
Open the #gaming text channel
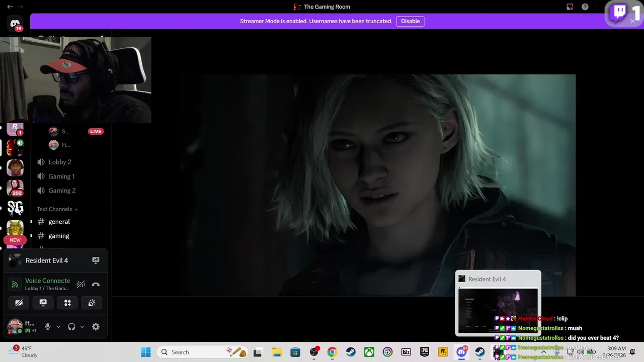point(59,236)
